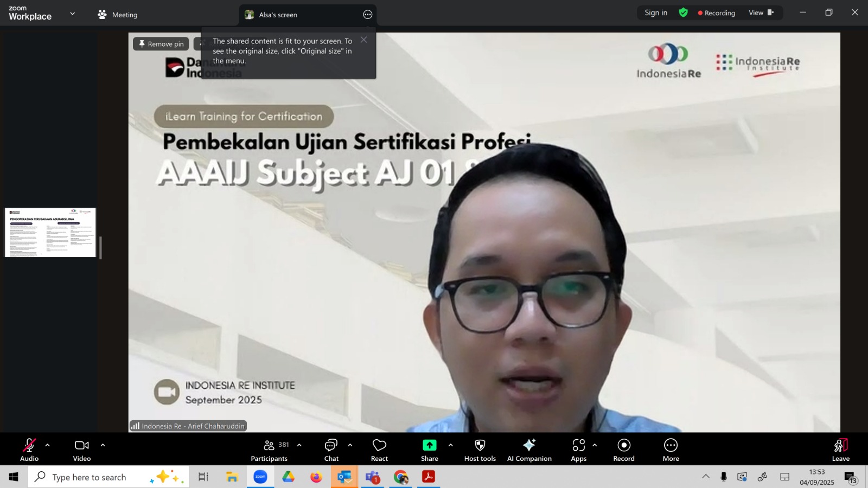
Task: Launch AI Companion
Action: [529, 450]
